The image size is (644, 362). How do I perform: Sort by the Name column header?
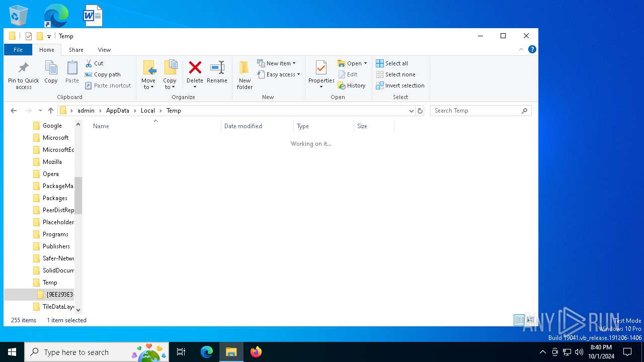(x=155, y=126)
